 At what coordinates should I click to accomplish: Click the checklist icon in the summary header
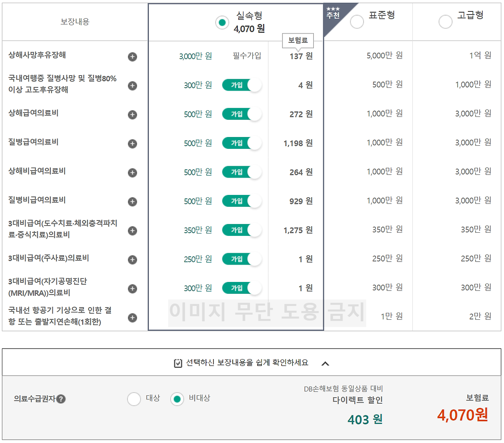tap(178, 363)
